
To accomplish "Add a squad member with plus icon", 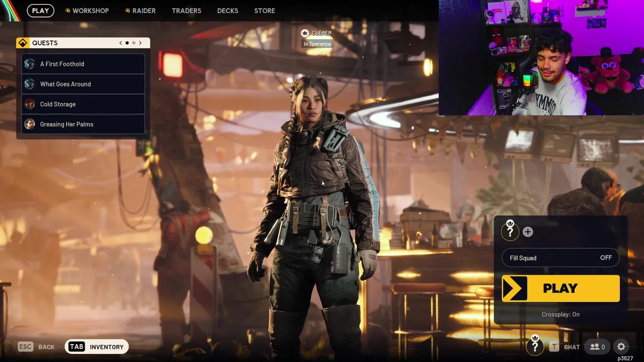I will coord(528,232).
